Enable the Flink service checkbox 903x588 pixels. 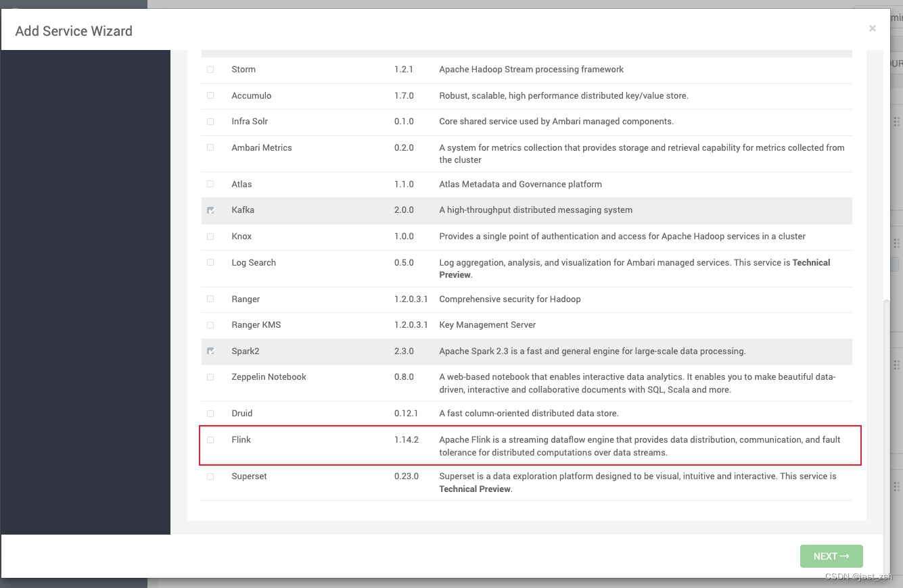[x=210, y=440]
